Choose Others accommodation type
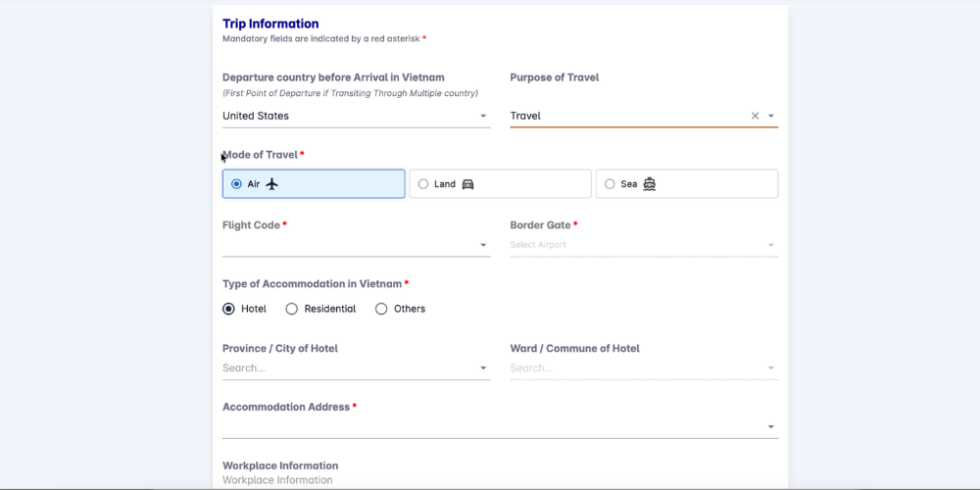The width and height of the screenshot is (980, 490). pyautogui.click(x=381, y=309)
